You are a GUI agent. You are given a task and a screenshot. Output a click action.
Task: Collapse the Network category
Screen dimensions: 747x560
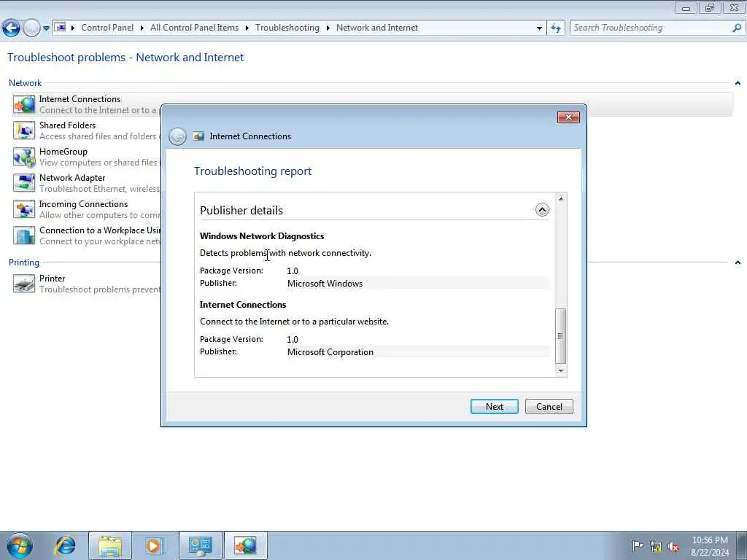(x=738, y=83)
